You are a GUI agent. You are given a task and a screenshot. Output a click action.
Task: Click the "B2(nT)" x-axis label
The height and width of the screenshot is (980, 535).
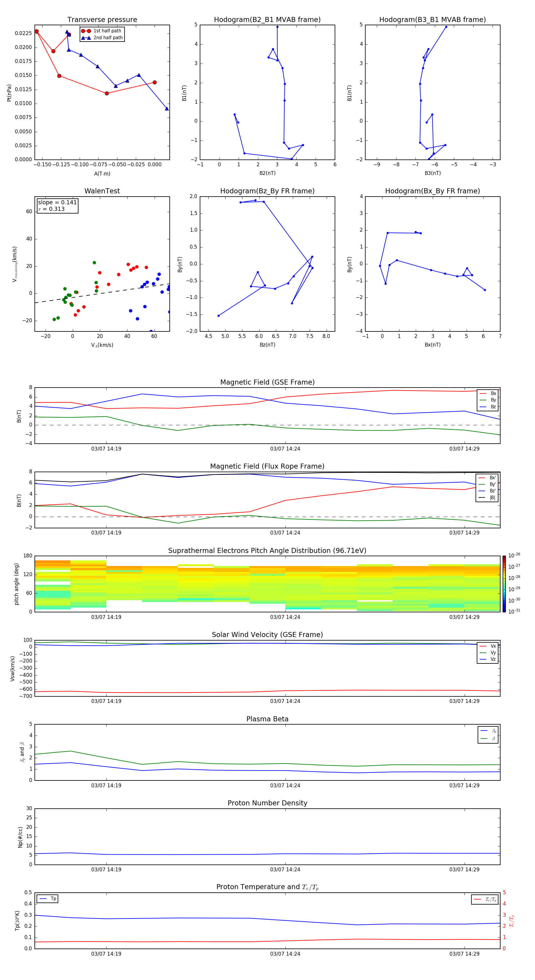tap(267, 173)
